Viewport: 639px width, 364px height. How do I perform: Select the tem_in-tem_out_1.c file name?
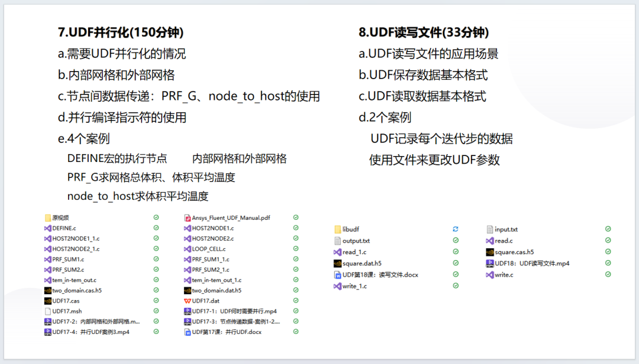click(x=217, y=280)
